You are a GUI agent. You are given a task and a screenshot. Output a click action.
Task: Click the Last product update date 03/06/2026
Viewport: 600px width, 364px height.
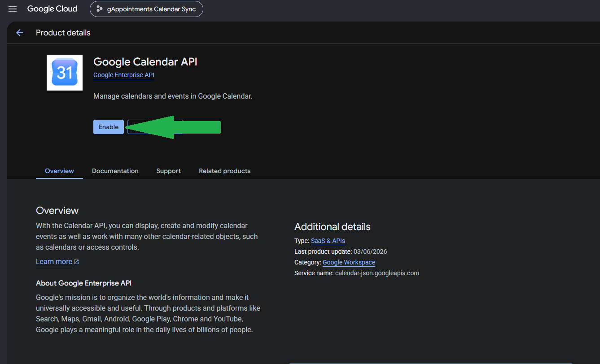click(370, 251)
